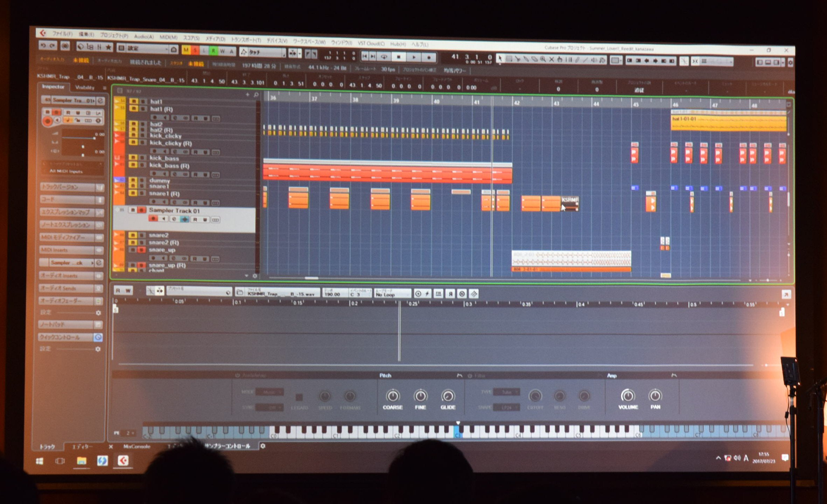This screenshot has height=504, width=827.
Task: Click the Reverse sample icon in sampler toolbar
Action: pos(450,294)
